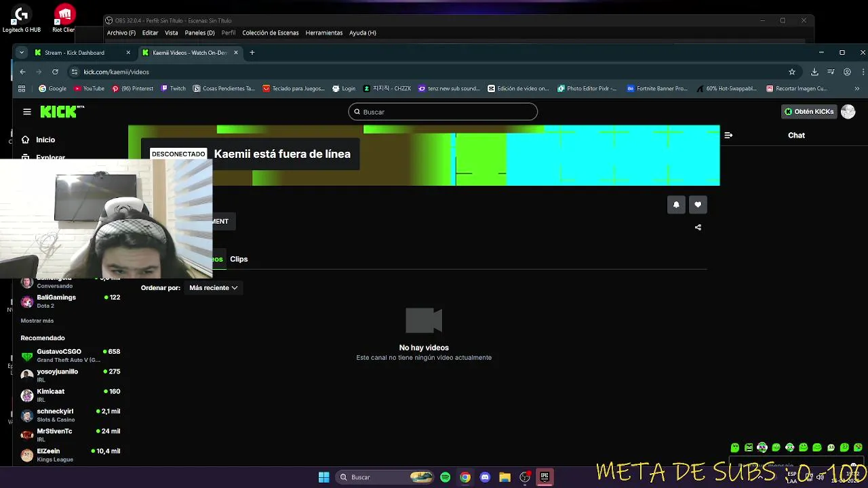Switch to the Stream - Kick Dashboard tab
The height and width of the screenshot is (488, 868).
(x=82, y=53)
